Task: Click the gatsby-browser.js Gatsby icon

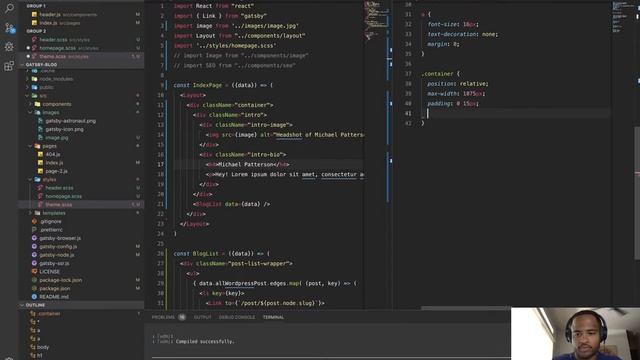Action: tap(34, 238)
